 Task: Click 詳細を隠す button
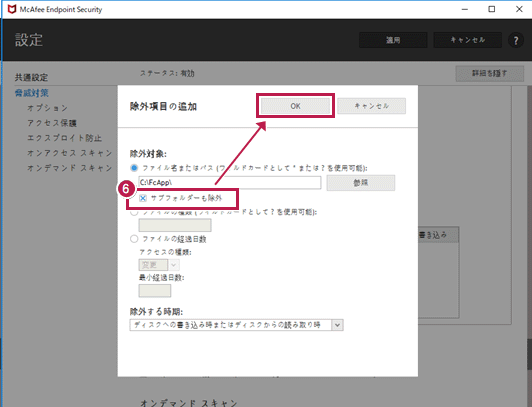click(490, 73)
